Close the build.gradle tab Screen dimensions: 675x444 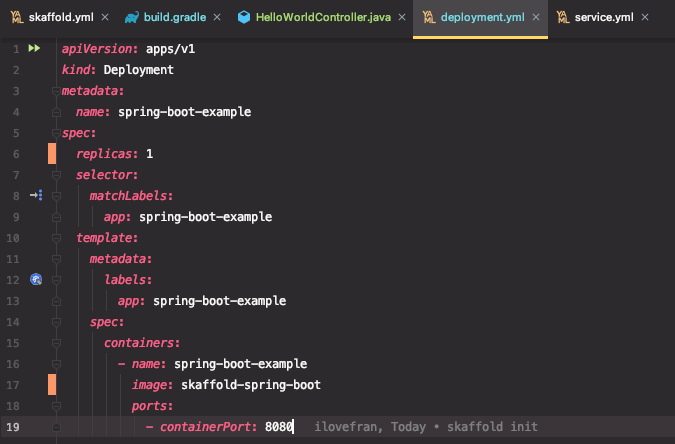(217, 17)
